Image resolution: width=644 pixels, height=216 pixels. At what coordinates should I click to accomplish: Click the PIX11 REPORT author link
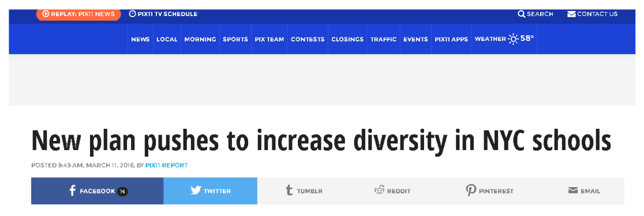click(166, 165)
